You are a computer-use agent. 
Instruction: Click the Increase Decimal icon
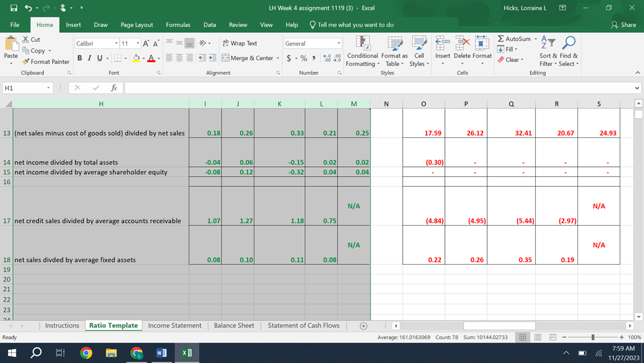click(x=327, y=58)
